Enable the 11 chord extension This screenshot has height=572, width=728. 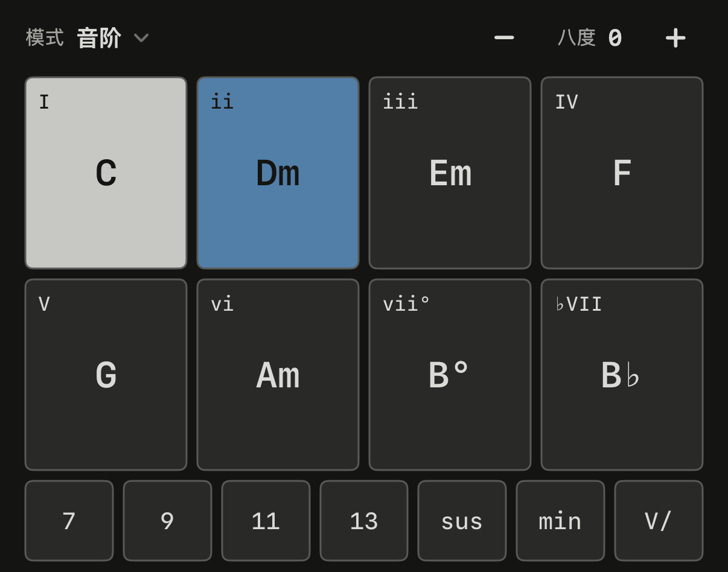click(266, 521)
